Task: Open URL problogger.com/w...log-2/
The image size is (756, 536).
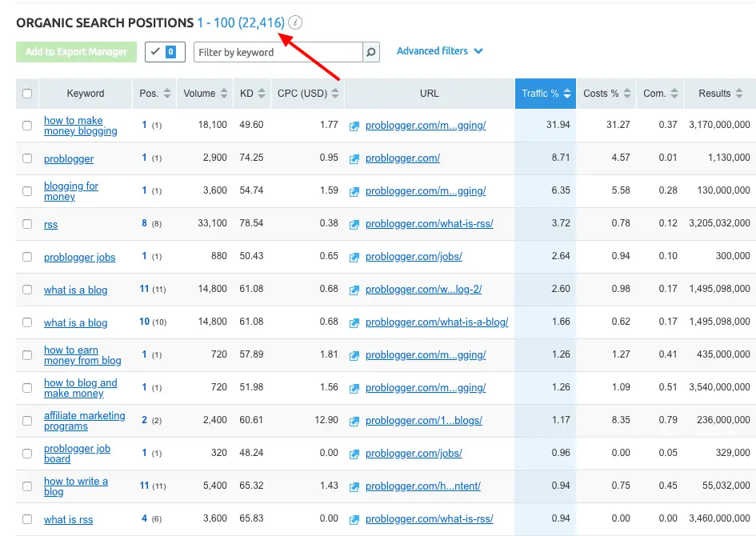Action: pyautogui.click(x=423, y=290)
